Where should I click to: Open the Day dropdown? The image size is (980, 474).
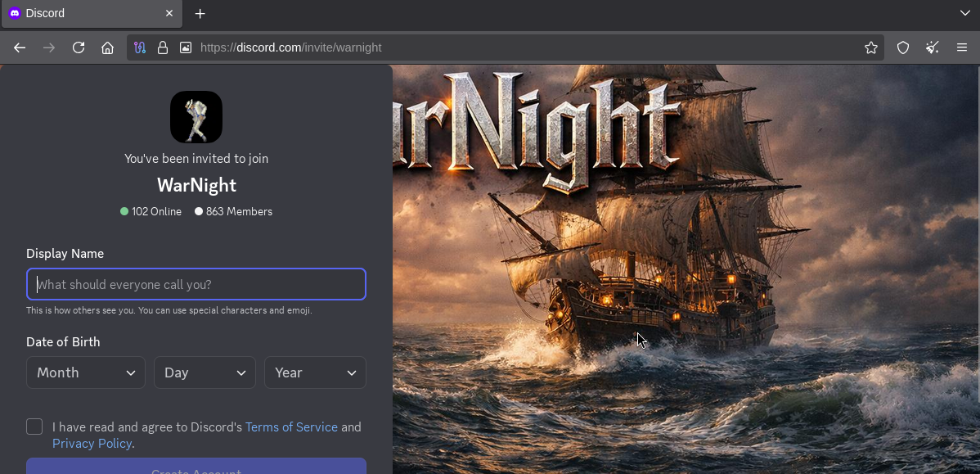pos(205,372)
